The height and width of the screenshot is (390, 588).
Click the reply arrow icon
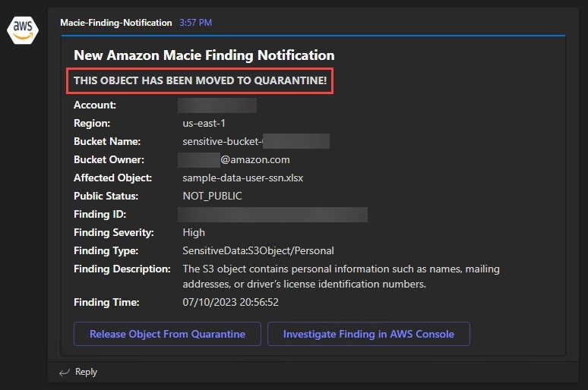click(65, 372)
